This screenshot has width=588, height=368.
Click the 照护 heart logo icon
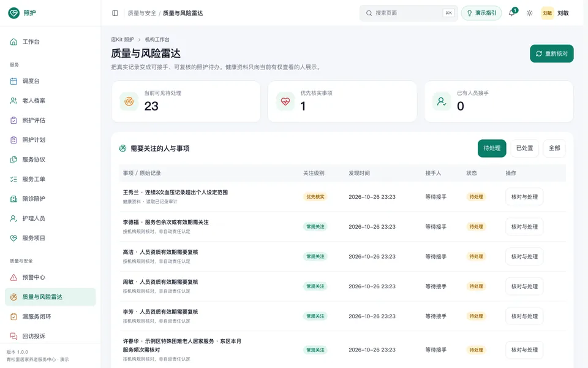(14, 13)
